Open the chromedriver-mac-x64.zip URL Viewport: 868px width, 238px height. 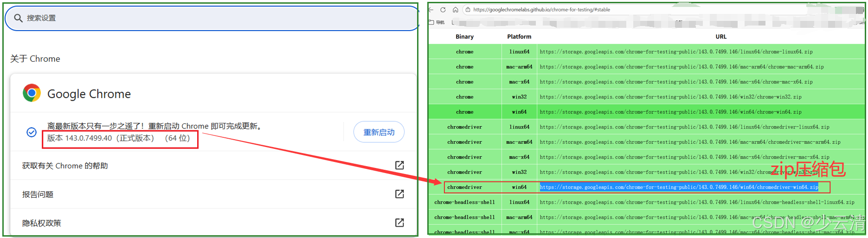tap(684, 157)
